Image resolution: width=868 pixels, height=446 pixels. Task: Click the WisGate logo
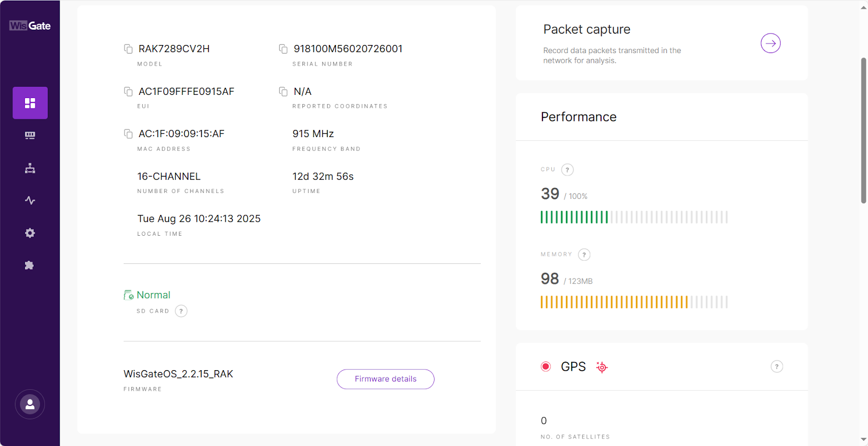(30, 25)
